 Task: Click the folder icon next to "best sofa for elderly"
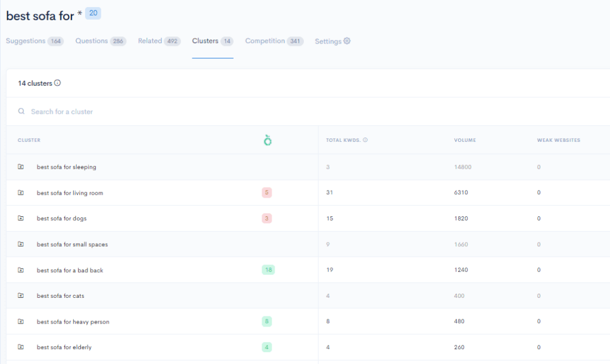[x=21, y=347]
